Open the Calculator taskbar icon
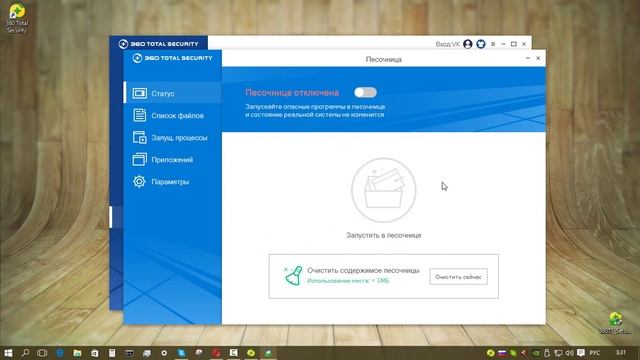Screen dimensions: 640x360 [x=112, y=353]
